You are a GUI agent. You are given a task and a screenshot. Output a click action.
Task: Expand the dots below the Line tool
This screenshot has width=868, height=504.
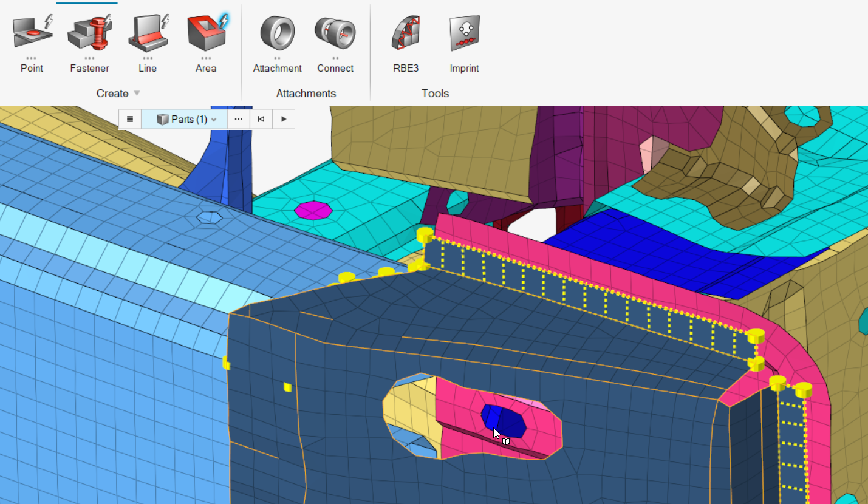(x=148, y=58)
